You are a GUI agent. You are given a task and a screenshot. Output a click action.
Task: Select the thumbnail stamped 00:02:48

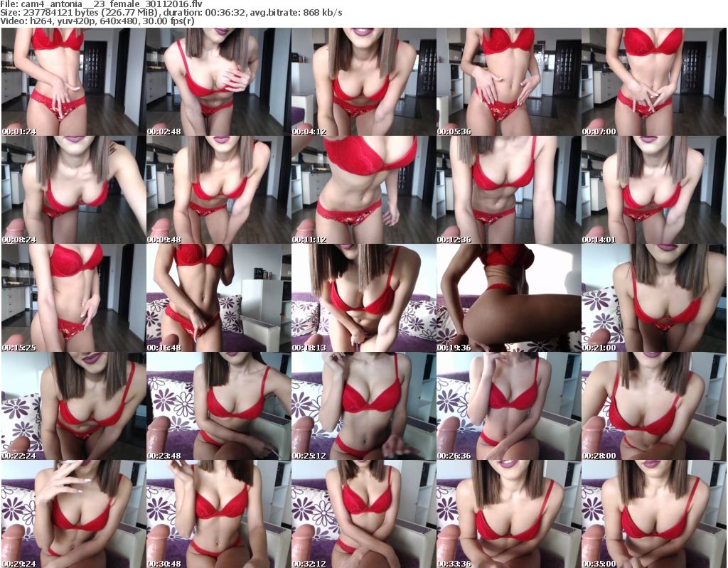[219, 82]
